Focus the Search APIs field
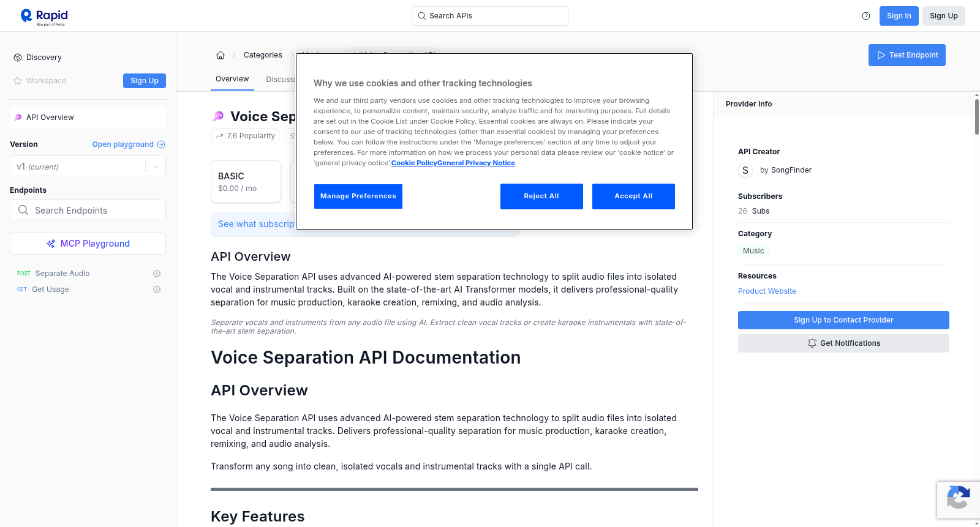 point(490,16)
